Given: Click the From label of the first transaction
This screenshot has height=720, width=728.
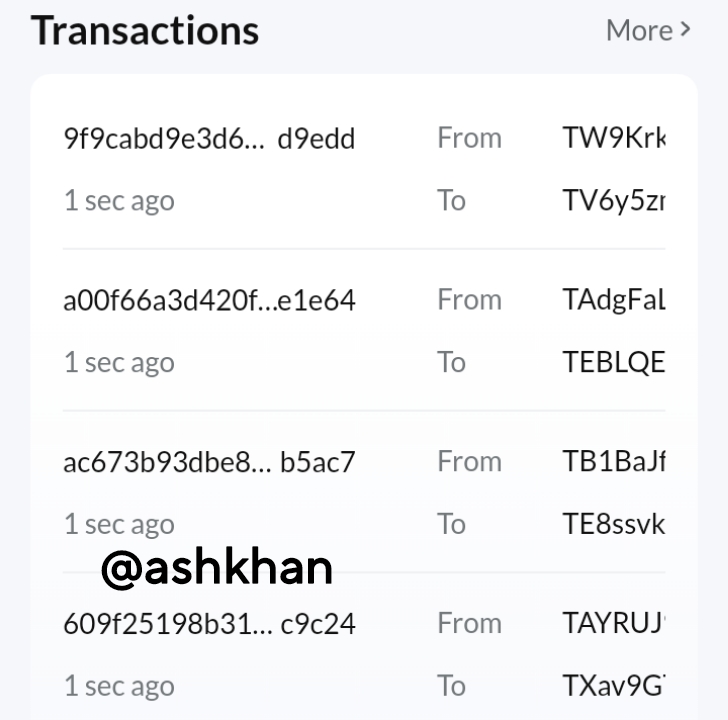Looking at the screenshot, I should (469, 138).
